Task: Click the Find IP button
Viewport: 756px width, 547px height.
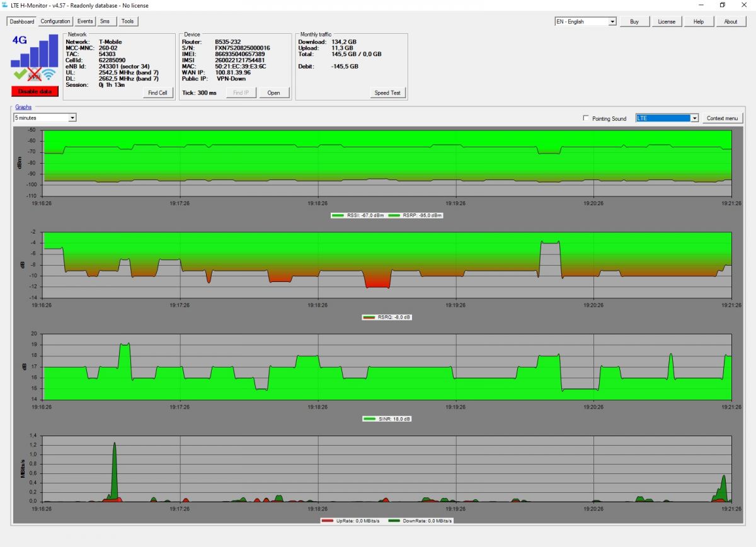Action: point(241,93)
